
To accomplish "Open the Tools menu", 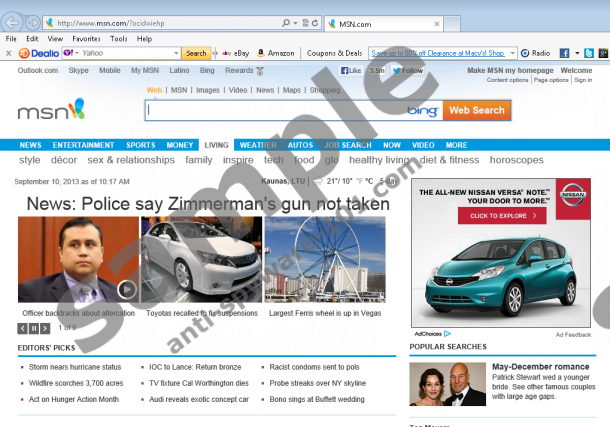I will [x=118, y=38].
